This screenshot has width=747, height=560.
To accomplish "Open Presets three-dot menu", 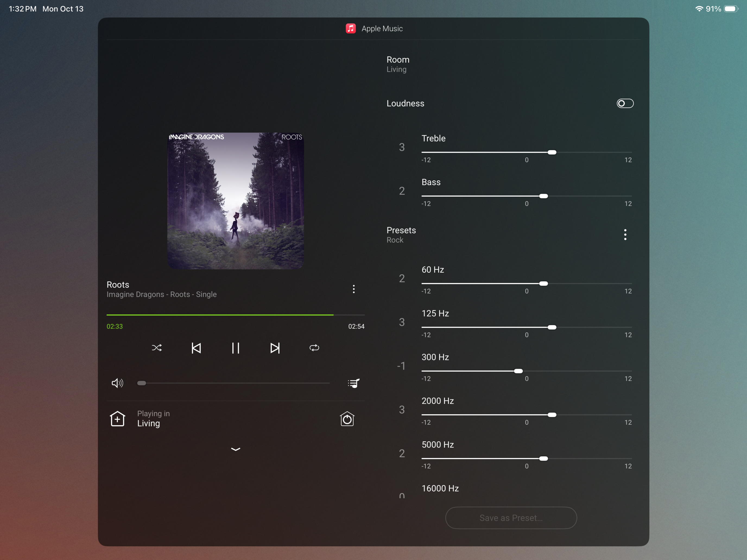I will 625,235.
